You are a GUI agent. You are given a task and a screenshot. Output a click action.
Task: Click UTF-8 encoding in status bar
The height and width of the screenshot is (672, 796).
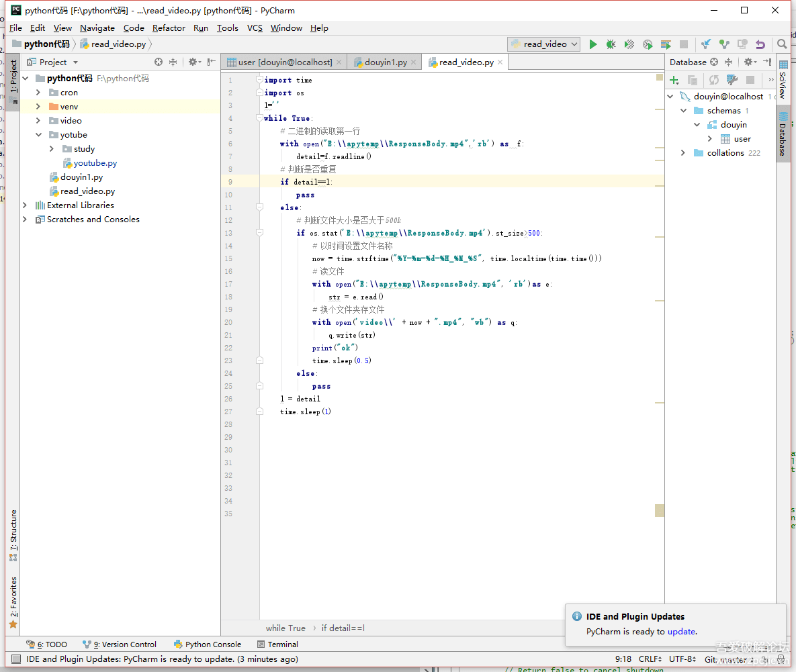coord(682,659)
